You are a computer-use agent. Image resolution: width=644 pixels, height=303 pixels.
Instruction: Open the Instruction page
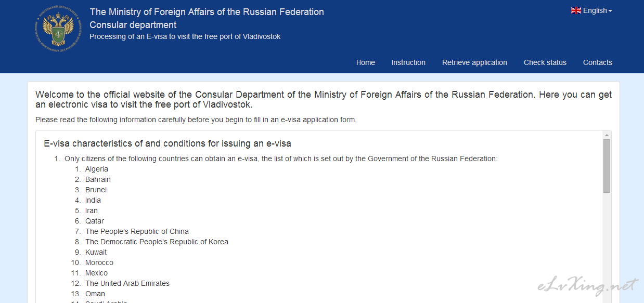[x=408, y=62]
